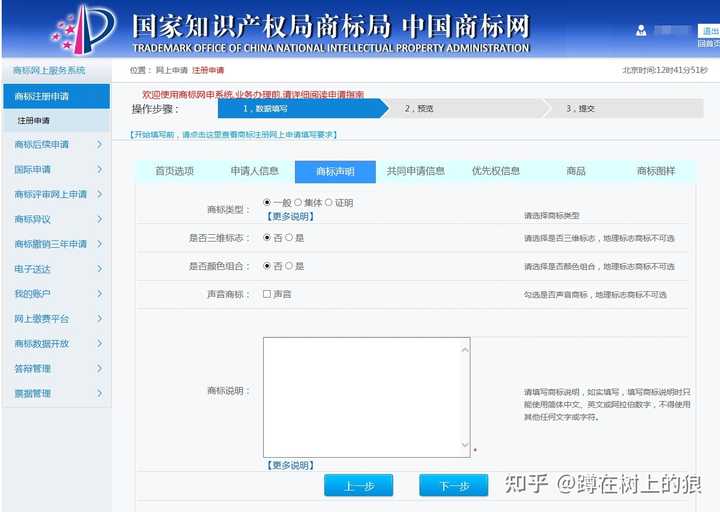Select 证明 trademark type radio
Image resolution: width=720 pixels, height=512 pixels.
329,202
